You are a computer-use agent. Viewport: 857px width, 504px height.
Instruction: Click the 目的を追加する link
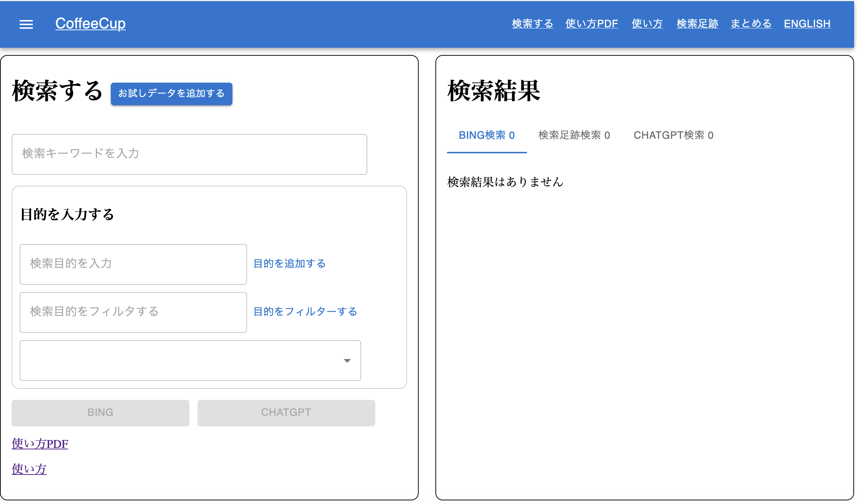pos(289,264)
